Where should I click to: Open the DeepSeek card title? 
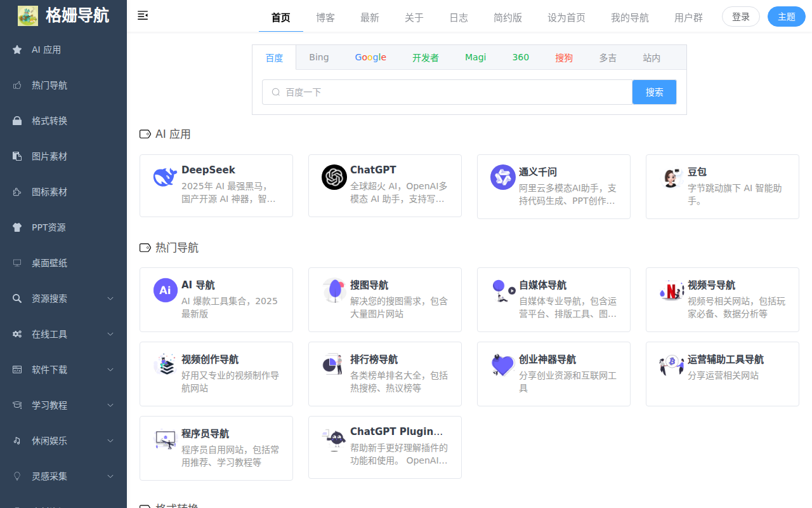pos(208,170)
